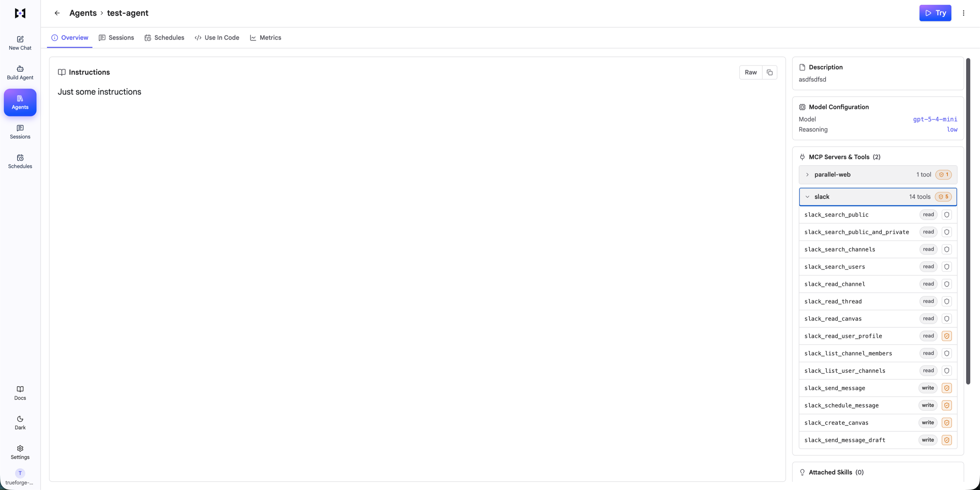Click the Description text asdfsdfsd
This screenshot has width=980, height=490.
[812, 79]
